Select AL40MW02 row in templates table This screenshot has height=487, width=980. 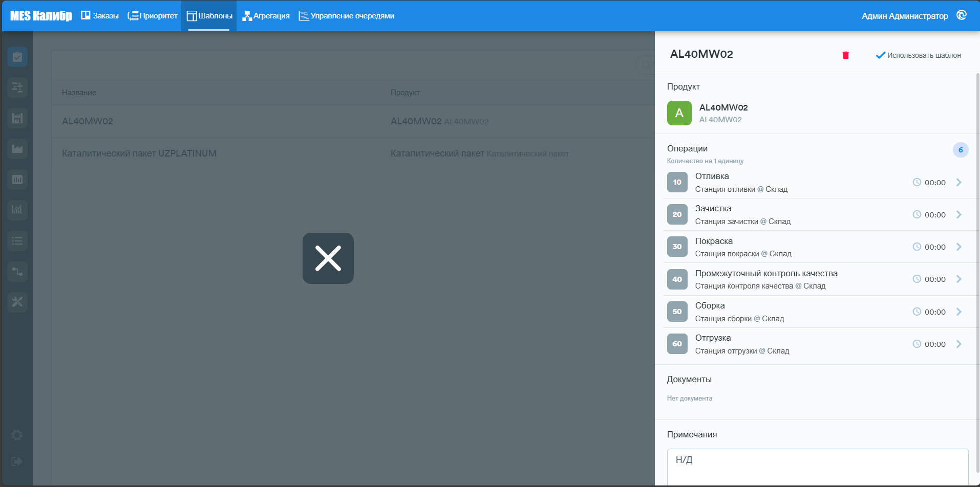[x=353, y=121]
